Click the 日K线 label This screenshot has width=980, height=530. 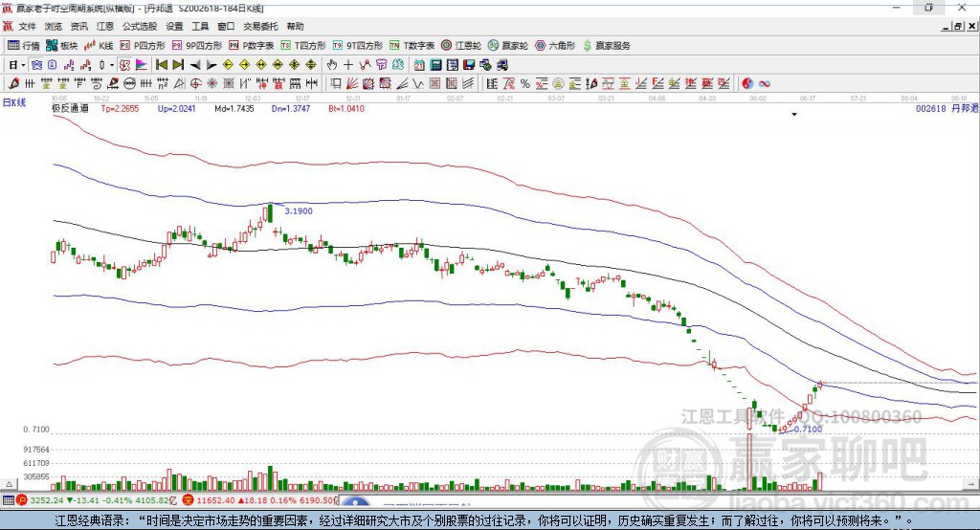[14, 102]
